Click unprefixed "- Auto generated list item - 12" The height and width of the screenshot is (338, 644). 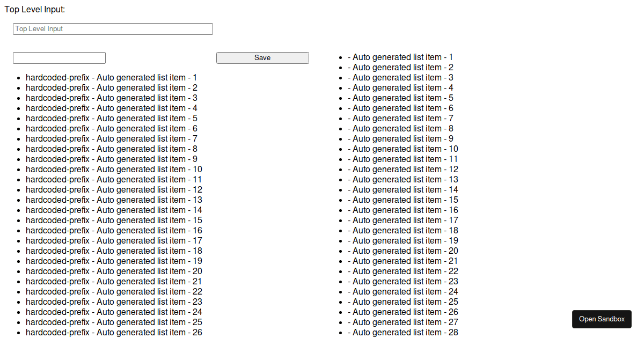click(x=403, y=170)
